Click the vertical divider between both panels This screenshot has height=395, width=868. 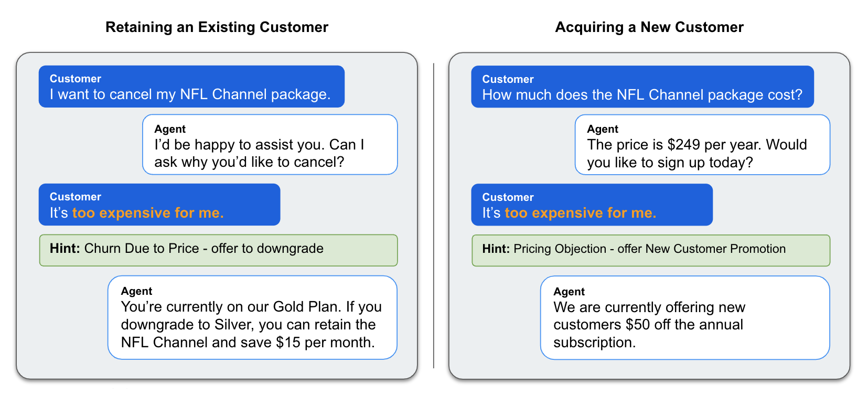click(x=434, y=215)
